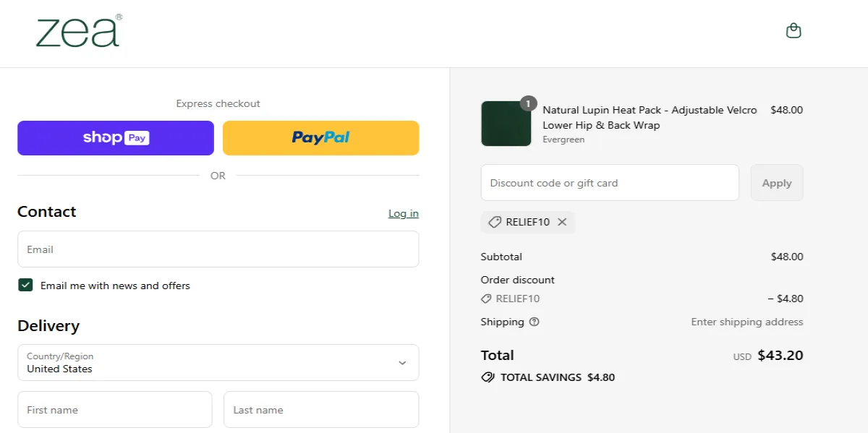The width and height of the screenshot is (868, 433).
Task: Open the Country/Region dropdown
Action: tap(217, 362)
